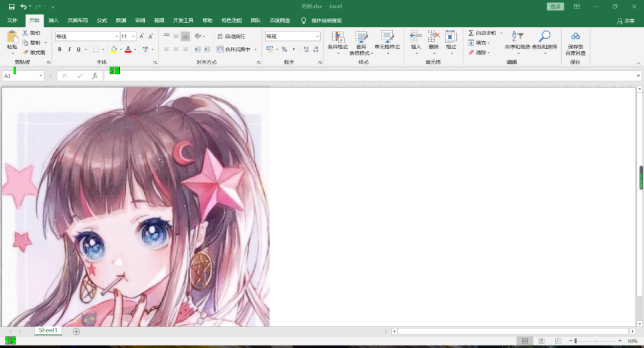Save to Baidu Netdisk (保存到百度网盘)
The height and width of the screenshot is (348, 644).
coord(575,43)
